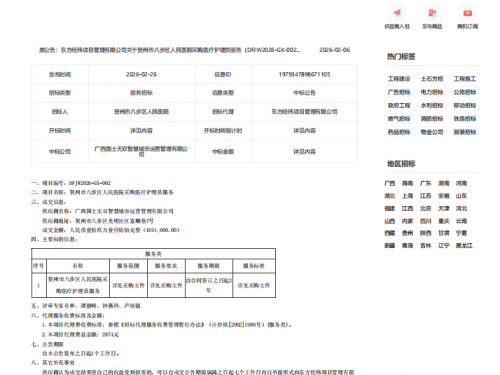Choose 江西 under 地区招标

pyautogui.click(x=407, y=208)
